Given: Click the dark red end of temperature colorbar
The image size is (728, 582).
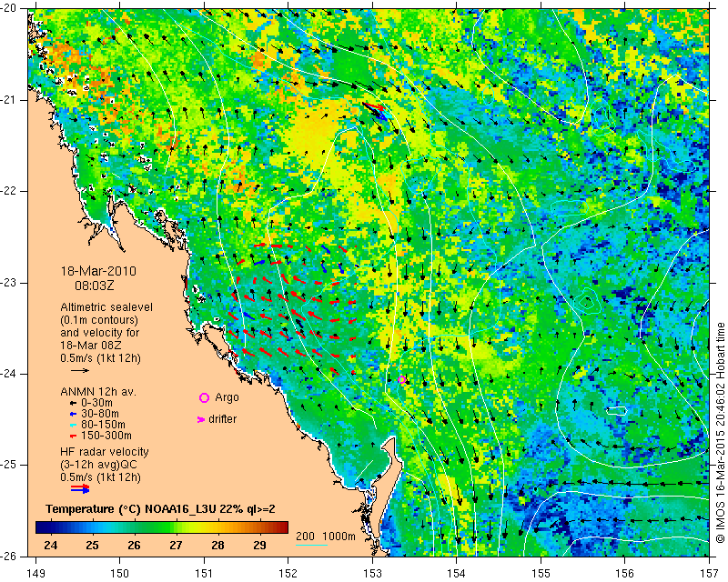Looking at the screenshot, I should click(x=282, y=527).
